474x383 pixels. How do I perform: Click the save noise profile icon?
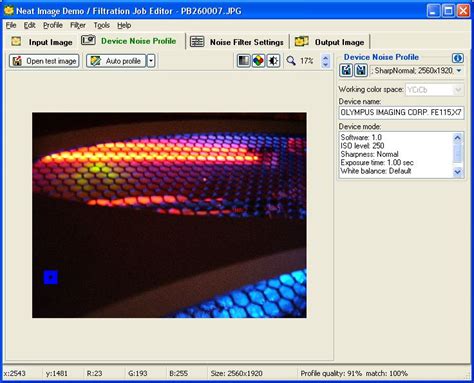pos(361,70)
